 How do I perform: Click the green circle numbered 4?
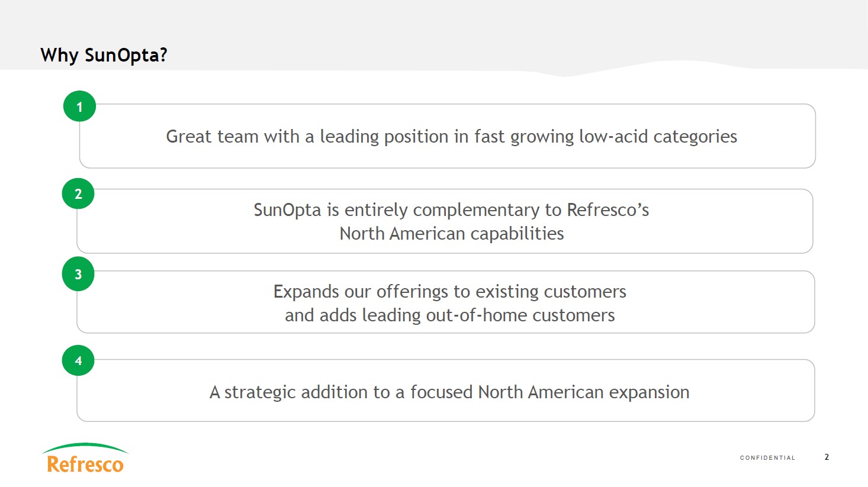pyautogui.click(x=78, y=360)
